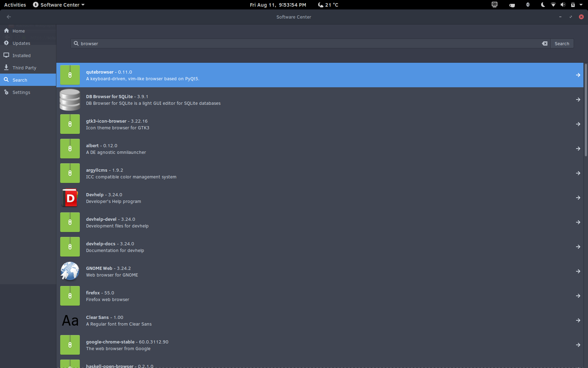Click the night light moon tray icon

click(542, 5)
